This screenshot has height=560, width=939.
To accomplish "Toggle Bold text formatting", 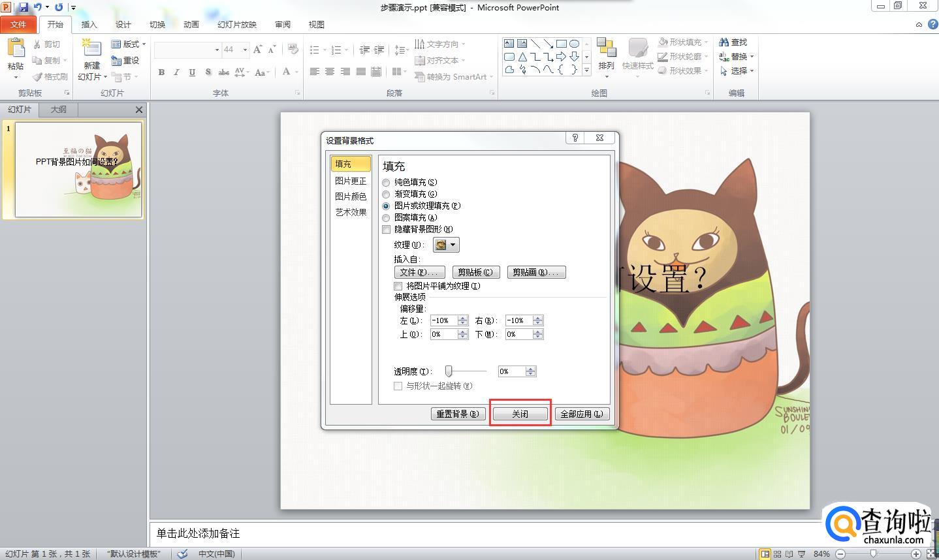I will [161, 72].
